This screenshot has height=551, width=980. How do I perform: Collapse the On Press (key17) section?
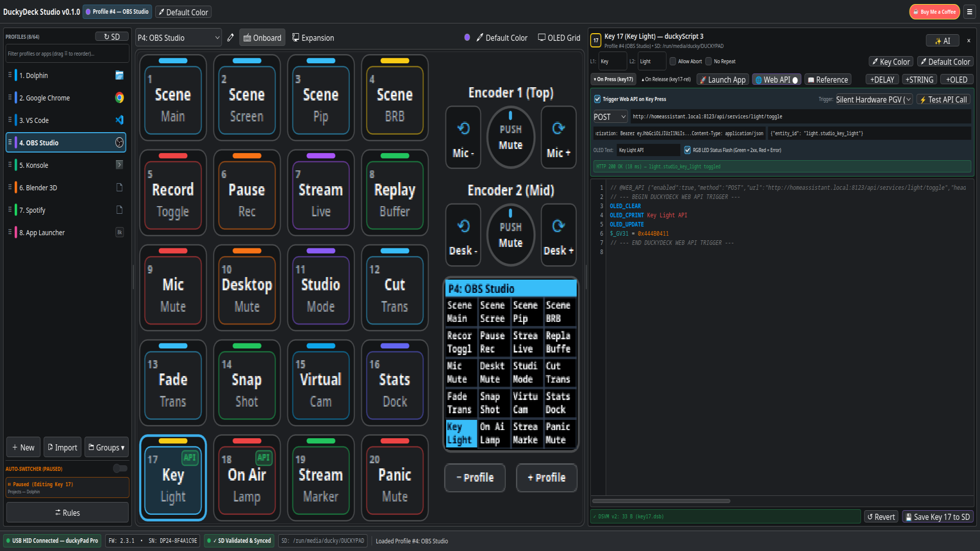613,80
